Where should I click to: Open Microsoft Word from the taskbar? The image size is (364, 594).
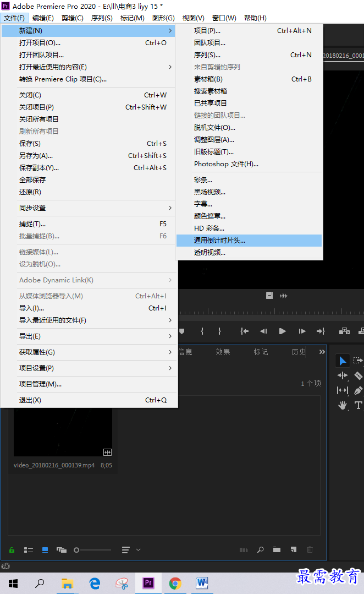pos(202,584)
